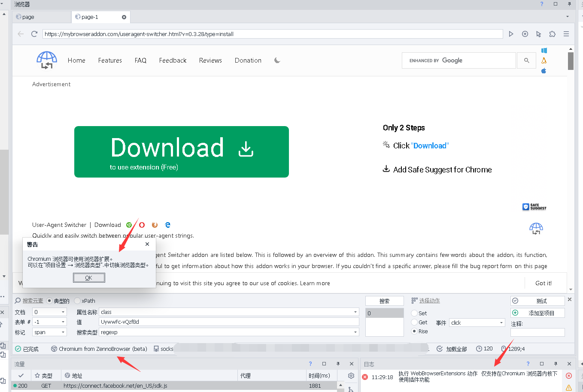This screenshot has width=583, height=392.
Task: Close the 警告 warning dialog
Action: pyautogui.click(x=147, y=244)
